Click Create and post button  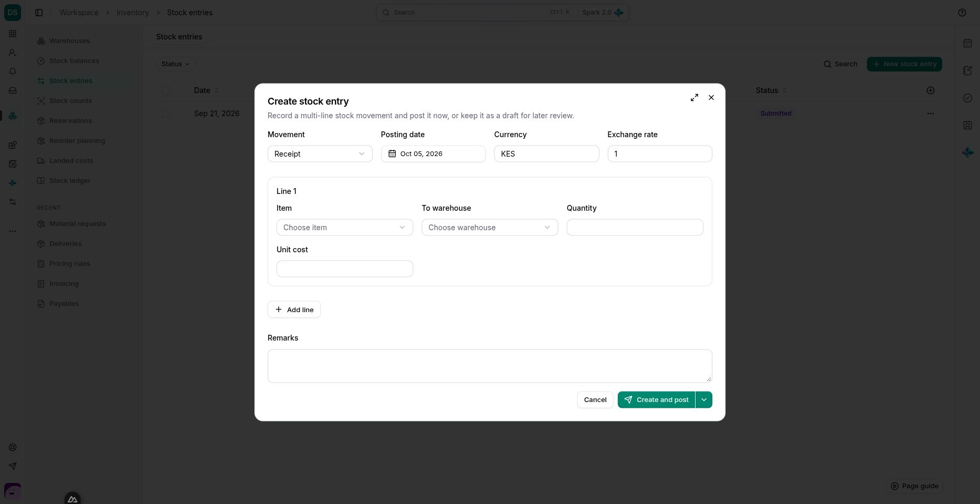click(656, 400)
